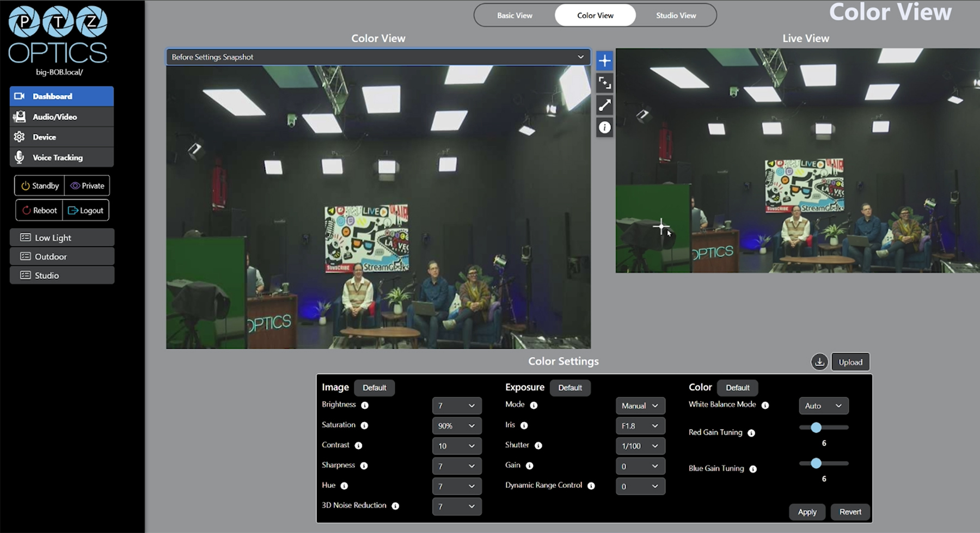The image size is (980, 533).
Task: Click the diagonal expand arrow icon
Action: coord(604,105)
